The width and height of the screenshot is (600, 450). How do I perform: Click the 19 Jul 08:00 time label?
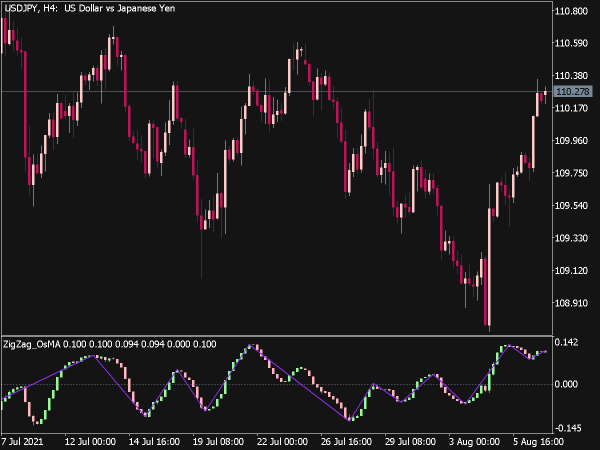click(x=218, y=442)
